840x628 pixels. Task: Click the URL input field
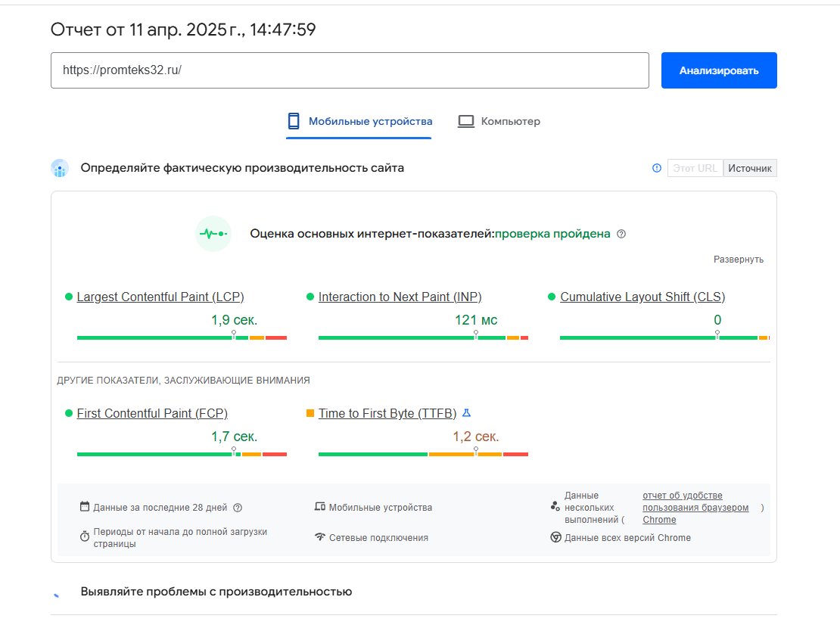tap(350, 70)
